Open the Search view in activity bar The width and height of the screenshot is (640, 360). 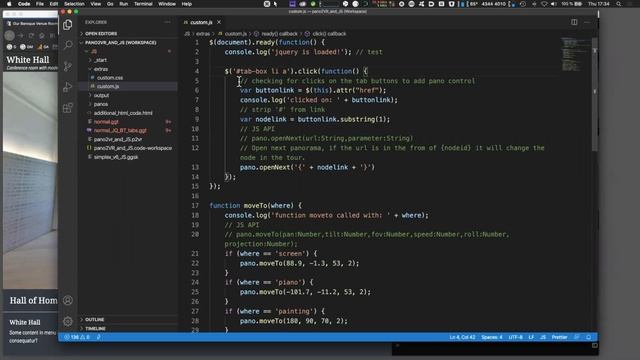68,45
